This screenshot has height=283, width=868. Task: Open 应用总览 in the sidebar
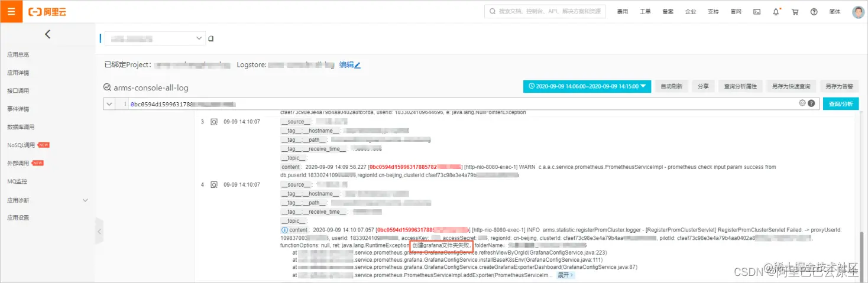point(18,55)
